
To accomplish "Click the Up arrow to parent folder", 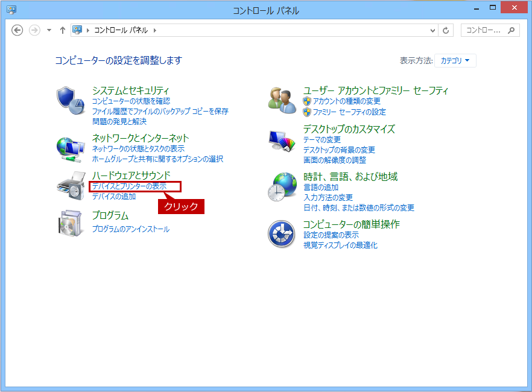I will pyautogui.click(x=63, y=30).
